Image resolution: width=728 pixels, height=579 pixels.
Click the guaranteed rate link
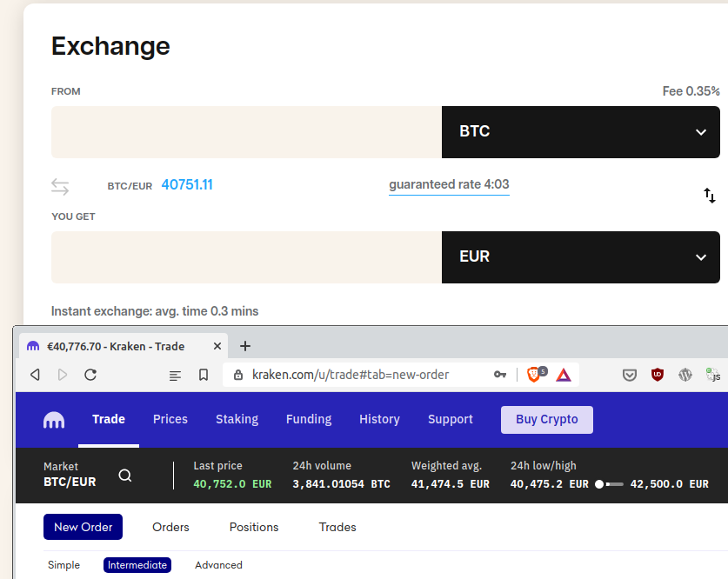[x=449, y=184]
